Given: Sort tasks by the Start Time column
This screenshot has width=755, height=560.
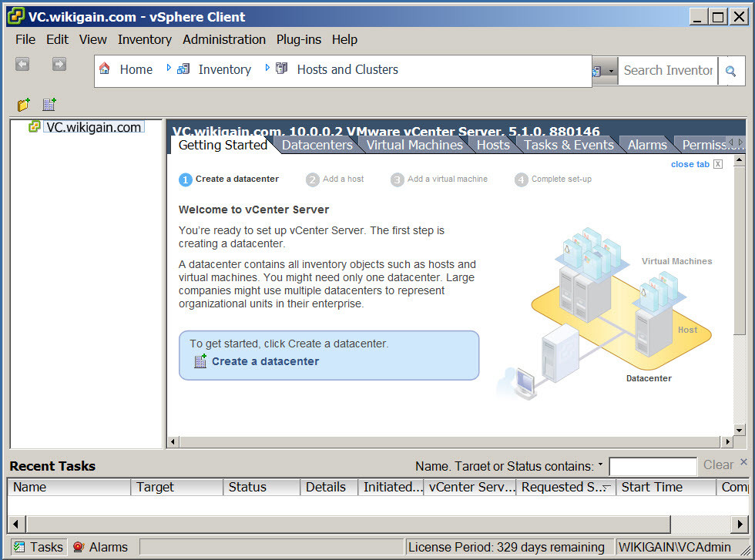Looking at the screenshot, I should click(x=666, y=488).
